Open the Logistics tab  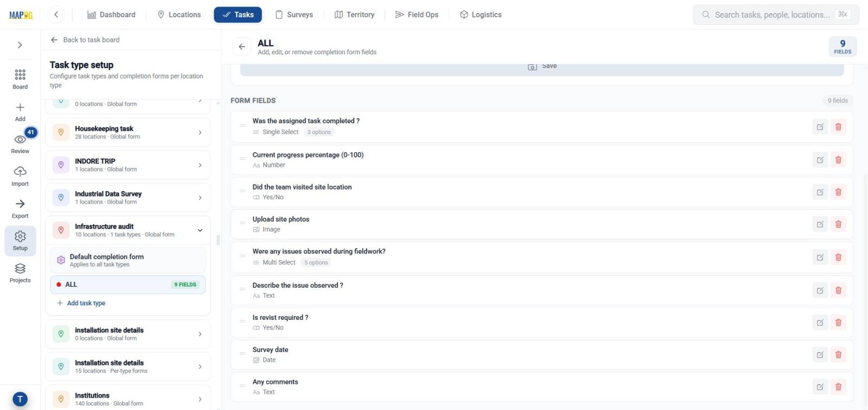(x=481, y=15)
